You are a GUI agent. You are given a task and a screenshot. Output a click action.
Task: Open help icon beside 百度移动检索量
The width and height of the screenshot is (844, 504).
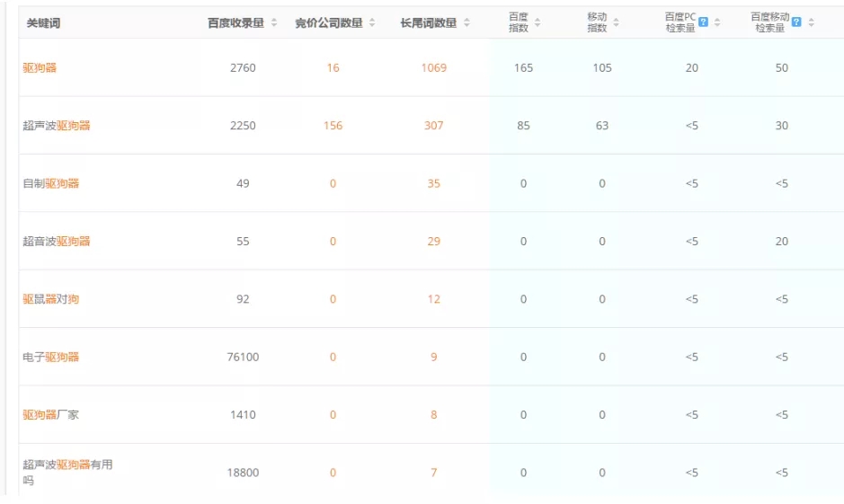coord(796,22)
